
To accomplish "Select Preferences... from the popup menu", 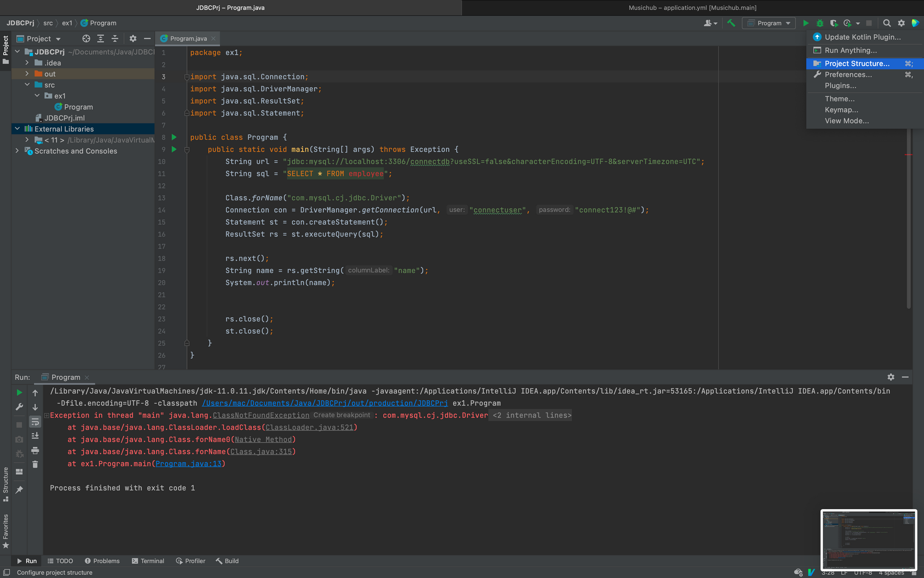I will (x=848, y=74).
